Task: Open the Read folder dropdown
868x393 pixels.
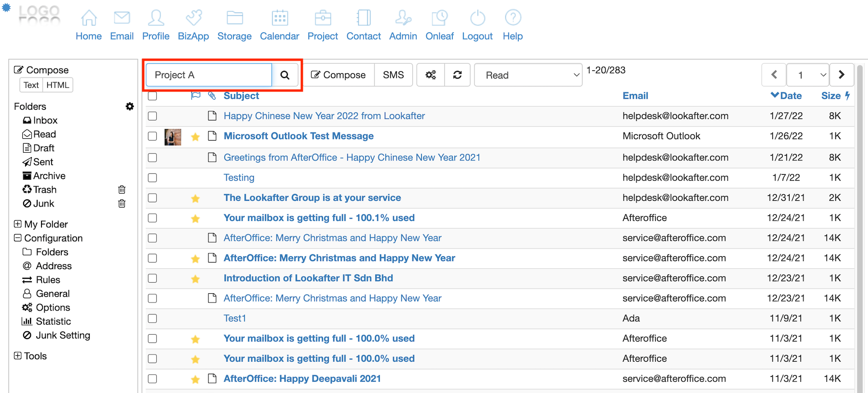Action: click(528, 75)
